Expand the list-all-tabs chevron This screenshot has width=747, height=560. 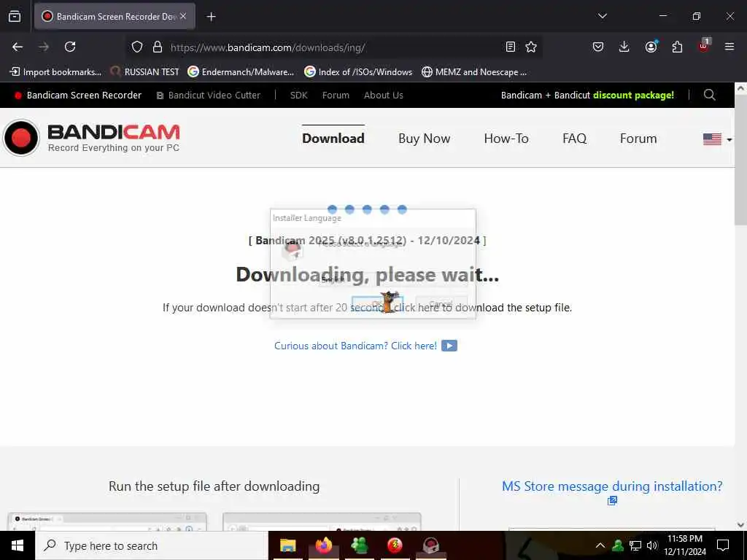[602, 16]
